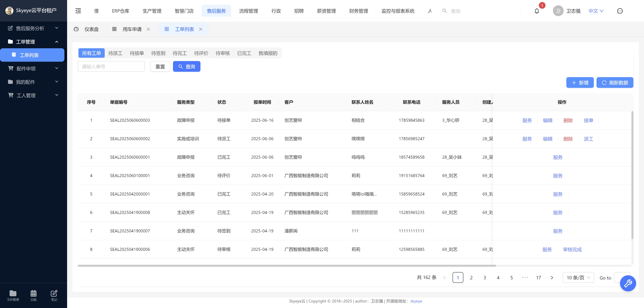The width and height of the screenshot is (644, 308).
Task: Open 生产管理 top menu
Action: pos(152,11)
